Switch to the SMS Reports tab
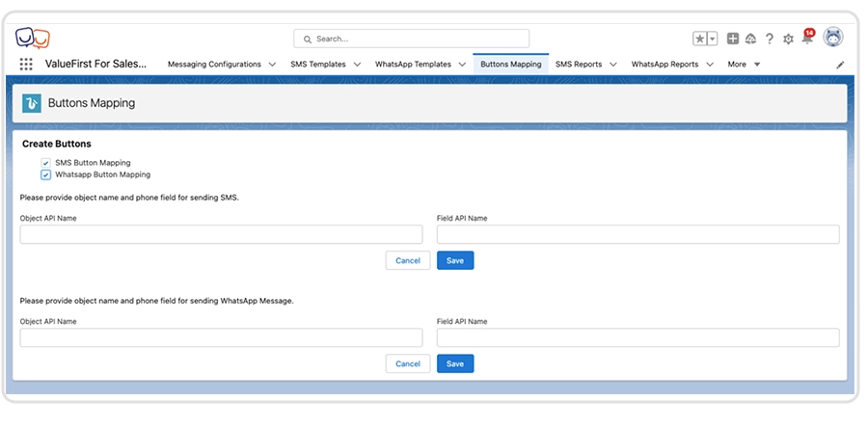This screenshot has height=428, width=868. tap(578, 65)
